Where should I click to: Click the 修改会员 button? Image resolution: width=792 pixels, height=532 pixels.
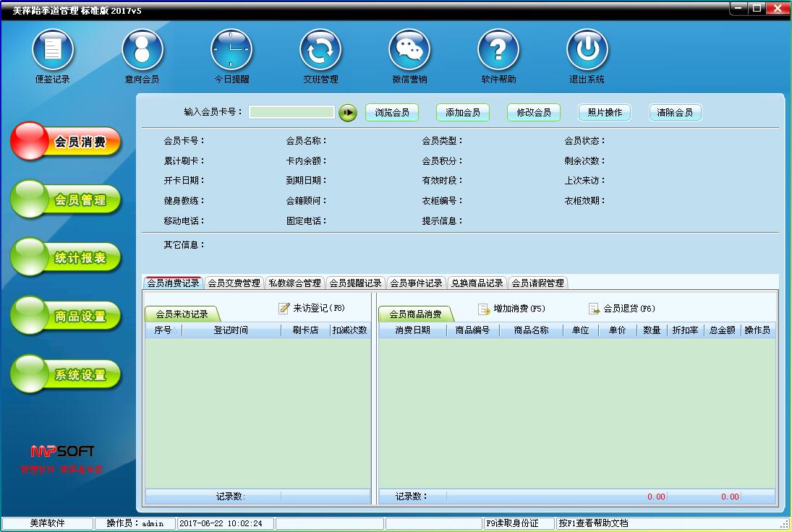pos(533,112)
